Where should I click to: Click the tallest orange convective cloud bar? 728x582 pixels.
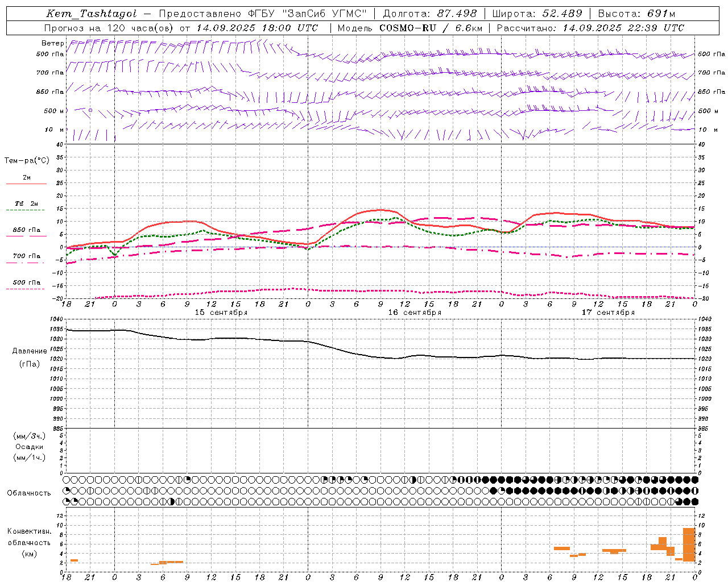pos(689,545)
